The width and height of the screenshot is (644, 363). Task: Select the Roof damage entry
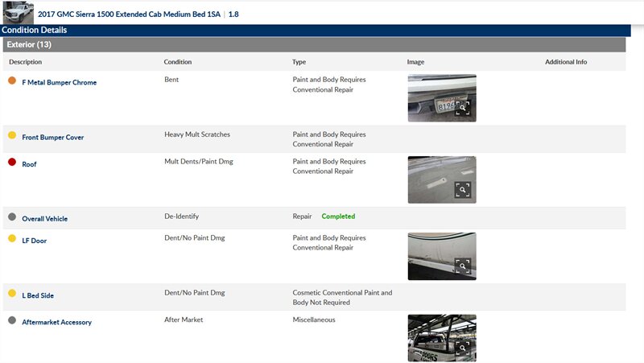29,164
